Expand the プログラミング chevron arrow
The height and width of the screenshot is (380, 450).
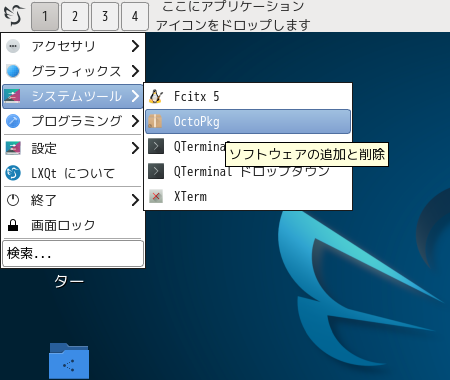pyautogui.click(x=135, y=121)
